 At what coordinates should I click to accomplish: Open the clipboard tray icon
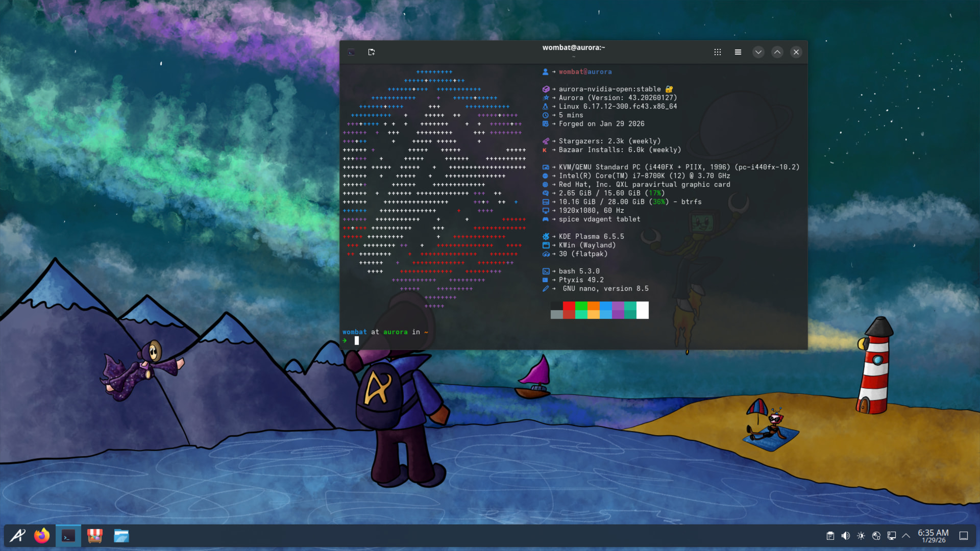pyautogui.click(x=830, y=536)
